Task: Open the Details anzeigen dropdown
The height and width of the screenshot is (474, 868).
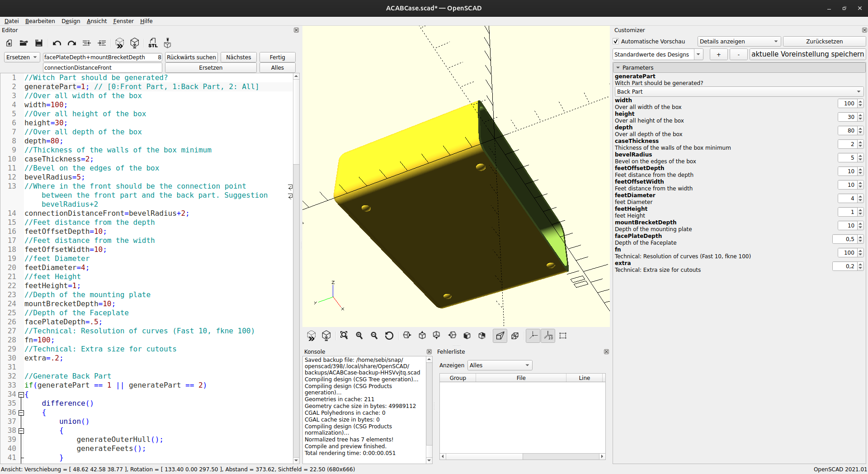Action: [739, 42]
